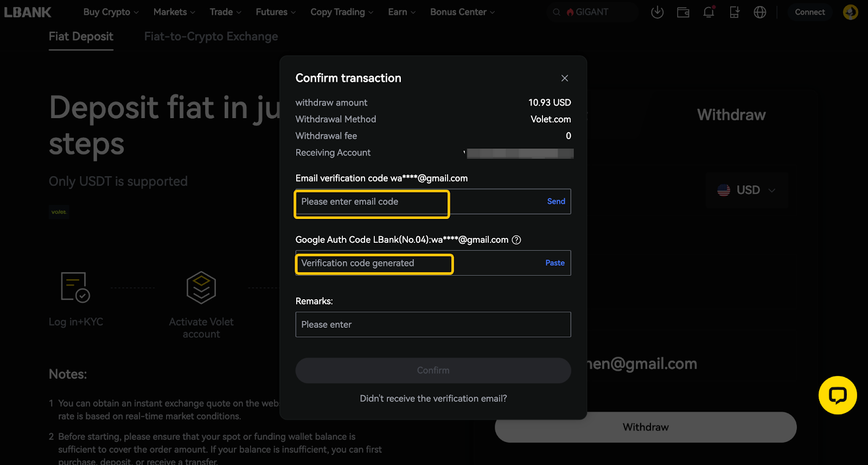Focus the Remarks input field
868x465 pixels.
click(x=433, y=324)
